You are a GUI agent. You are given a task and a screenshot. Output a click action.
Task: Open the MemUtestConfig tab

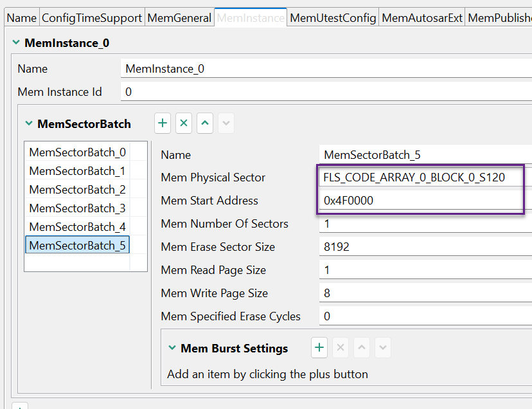click(333, 17)
